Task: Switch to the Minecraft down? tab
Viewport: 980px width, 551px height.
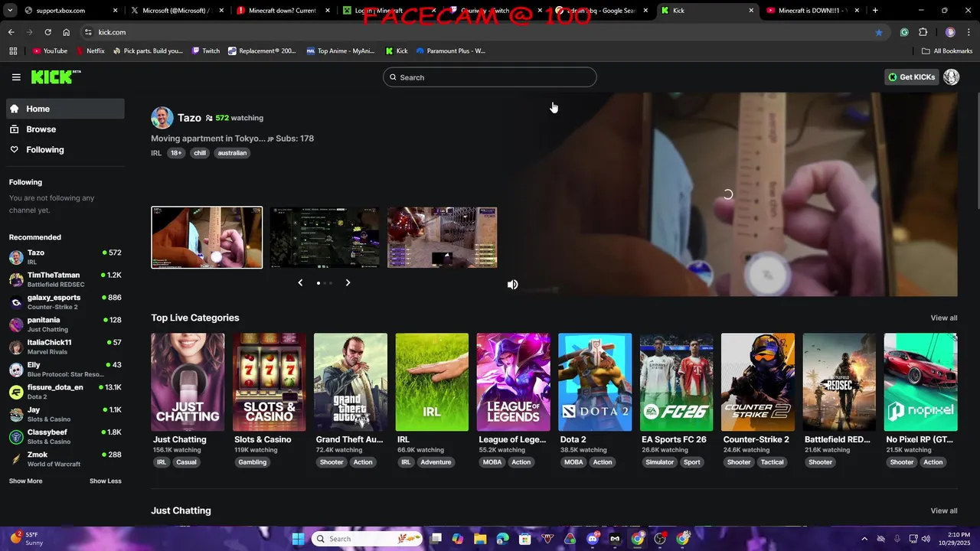Action: coord(282,11)
